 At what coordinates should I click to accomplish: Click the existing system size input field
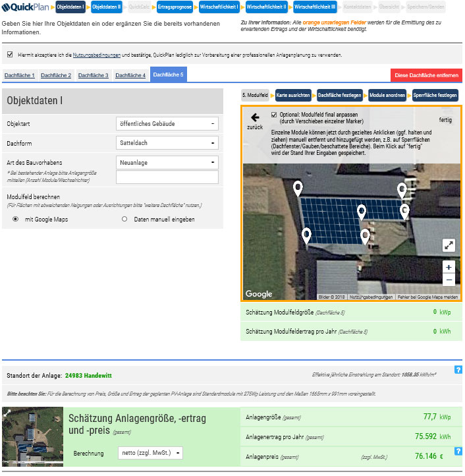coord(167,177)
